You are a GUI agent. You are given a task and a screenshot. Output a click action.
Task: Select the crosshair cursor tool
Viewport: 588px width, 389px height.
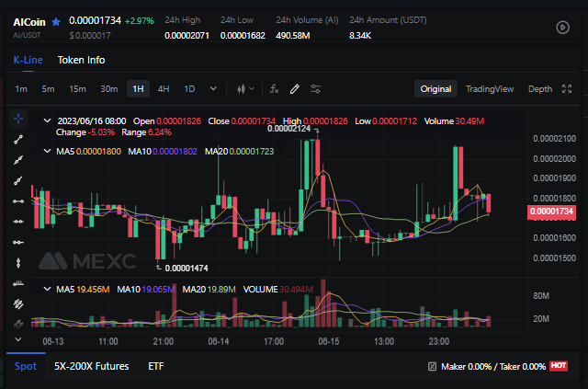[x=18, y=119]
